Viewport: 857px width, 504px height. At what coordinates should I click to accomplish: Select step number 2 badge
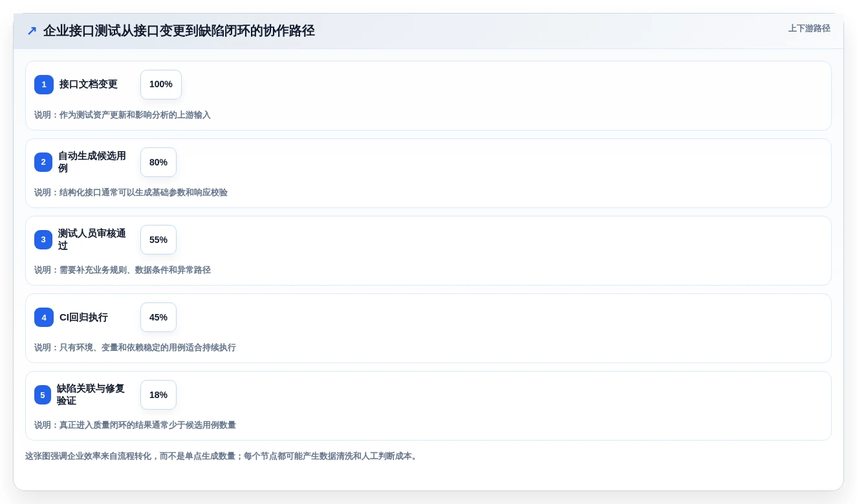point(43,162)
